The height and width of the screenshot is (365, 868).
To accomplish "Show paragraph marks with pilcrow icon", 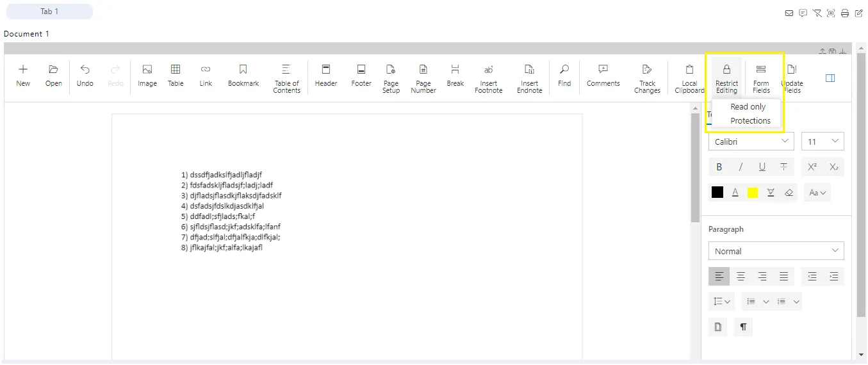I will pyautogui.click(x=743, y=327).
